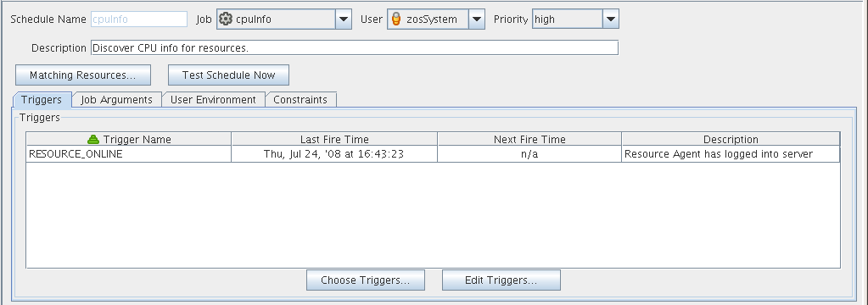
Task: Open the User Environment tab
Action: pyautogui.click(x=213, y=99)
